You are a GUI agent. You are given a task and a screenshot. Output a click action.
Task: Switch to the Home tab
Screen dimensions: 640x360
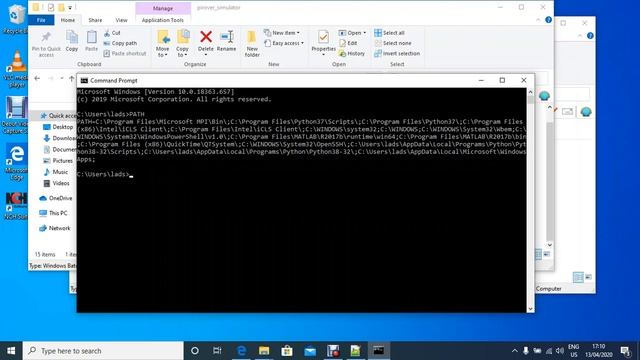pos(68,20)
